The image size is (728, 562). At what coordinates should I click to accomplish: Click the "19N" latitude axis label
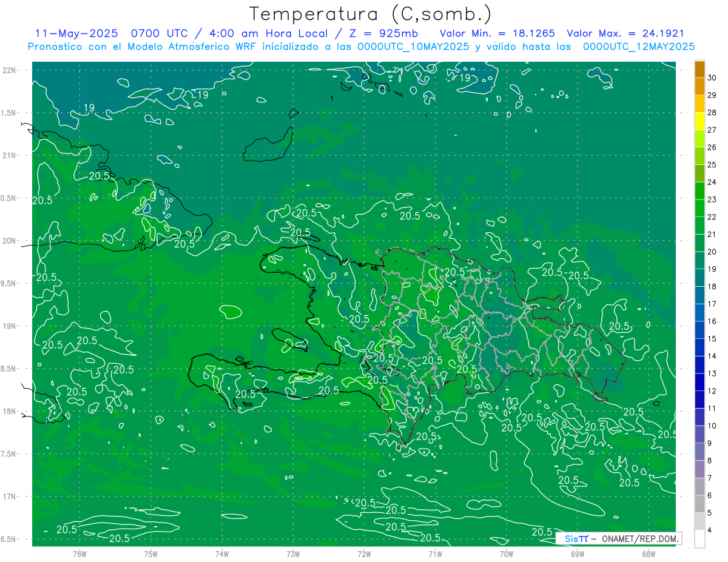coord(10,326)
